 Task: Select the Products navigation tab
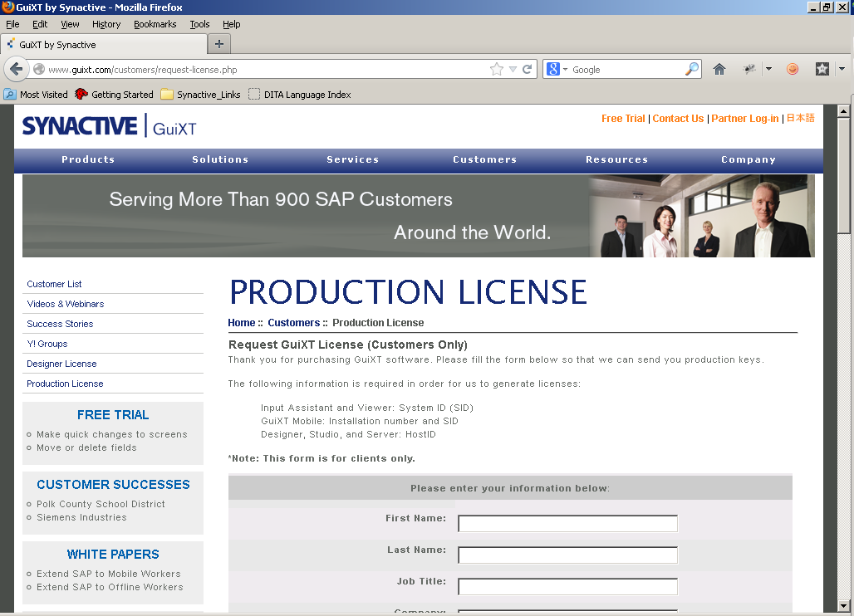click(88, 159)
